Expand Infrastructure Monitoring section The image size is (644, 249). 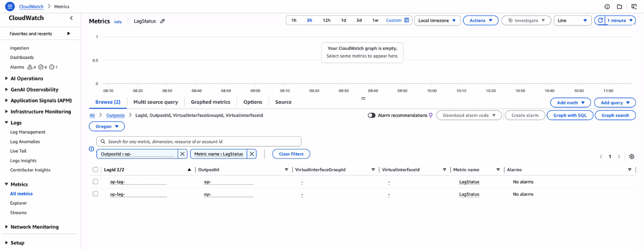pyautogui.click(x=6, y=112)
